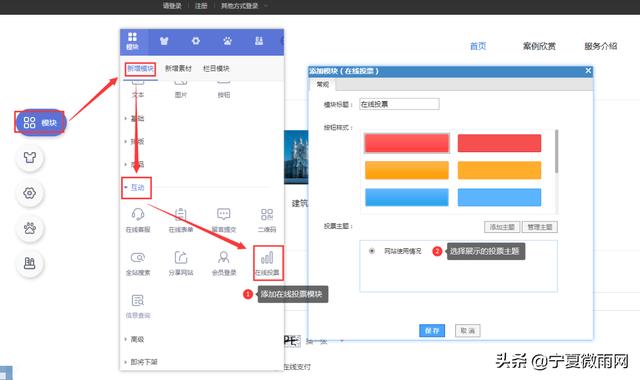The width and height of the screenshot is (640, 380).
Task: Choose the glossy blue button style
Action: pos(407,197)
